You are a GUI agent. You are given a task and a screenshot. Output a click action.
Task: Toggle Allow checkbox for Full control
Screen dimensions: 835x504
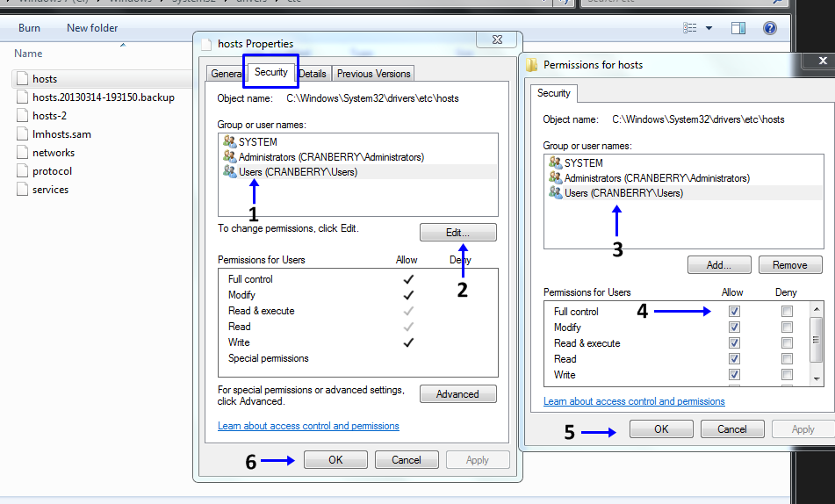coord(734,311)
